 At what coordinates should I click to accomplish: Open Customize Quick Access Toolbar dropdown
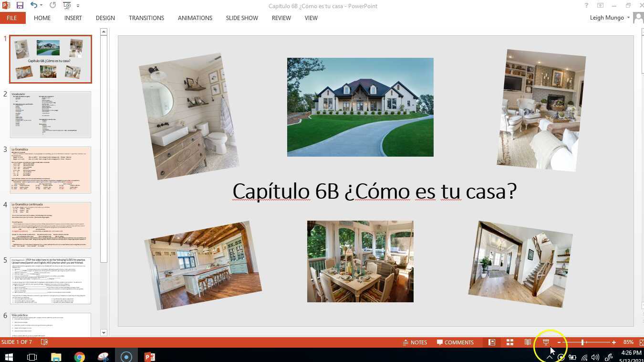tap(78, 5)
